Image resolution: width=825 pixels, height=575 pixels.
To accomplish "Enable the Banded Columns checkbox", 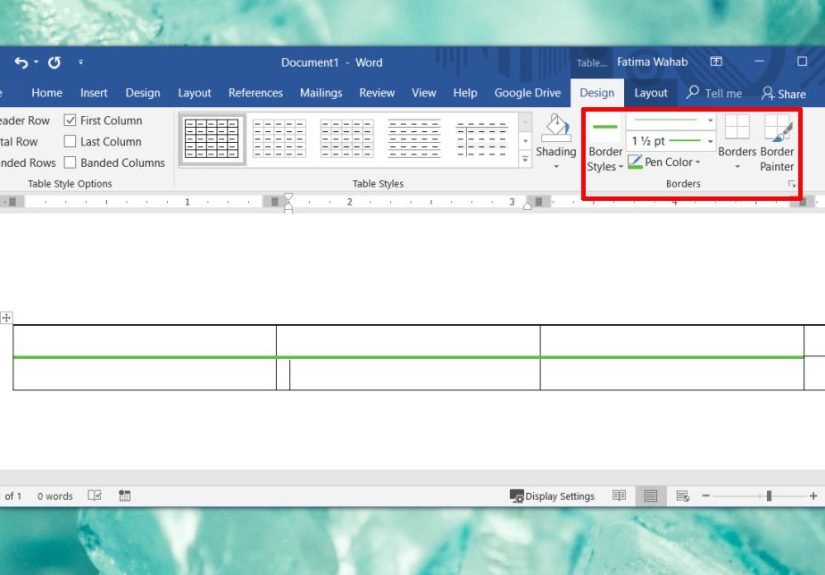I will coord(70,163).
